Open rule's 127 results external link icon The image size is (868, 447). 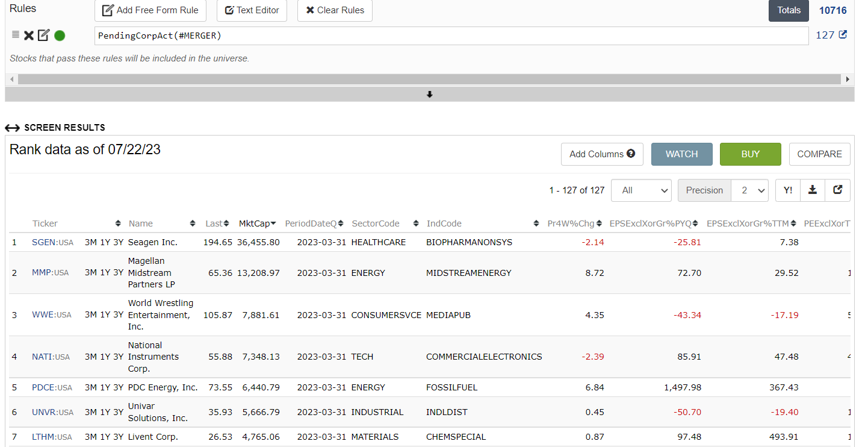point(843,35)
